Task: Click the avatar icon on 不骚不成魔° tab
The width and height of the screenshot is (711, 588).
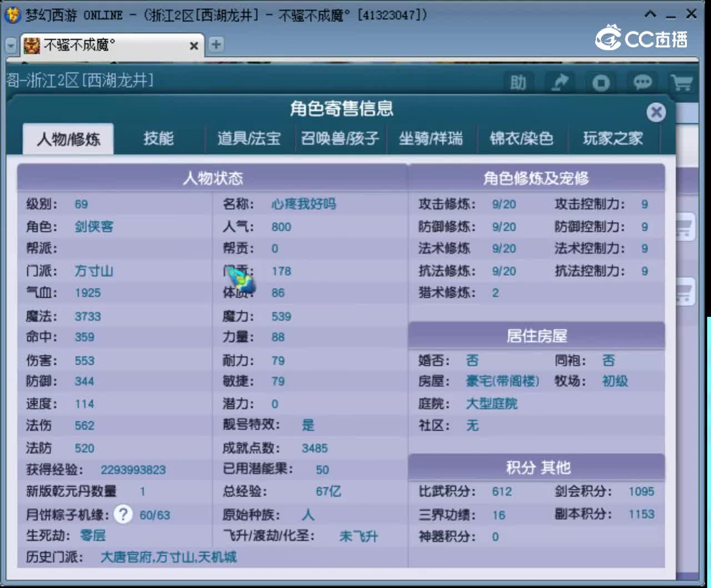Action: point(32,46)
